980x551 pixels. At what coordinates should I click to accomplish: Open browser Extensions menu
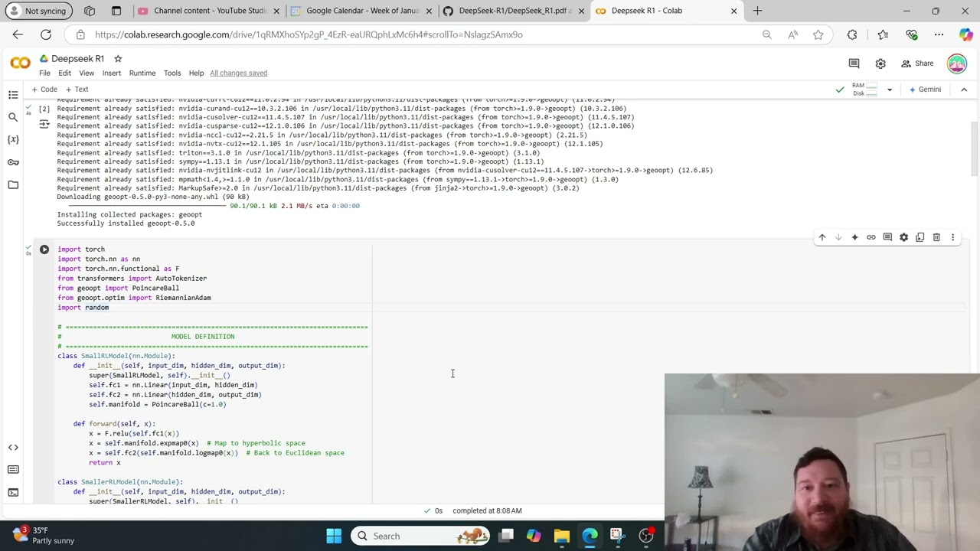pos(852,34)
